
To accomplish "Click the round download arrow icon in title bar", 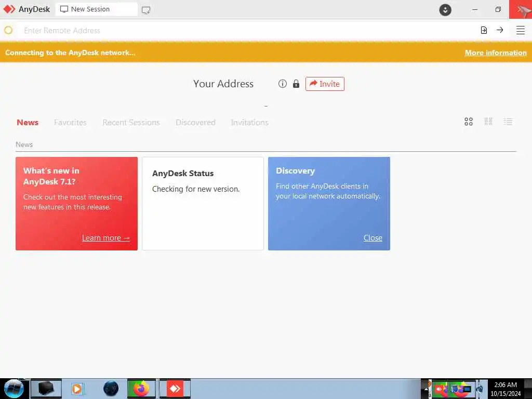I will [x=445, y=9].
